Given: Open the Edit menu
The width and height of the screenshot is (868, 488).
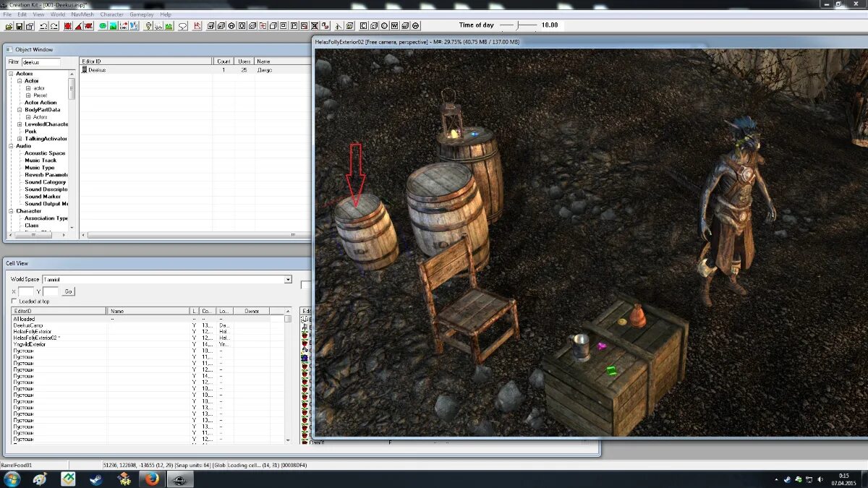Looking at the screenshot, I should pyautogui.click(x=22, y=14).
